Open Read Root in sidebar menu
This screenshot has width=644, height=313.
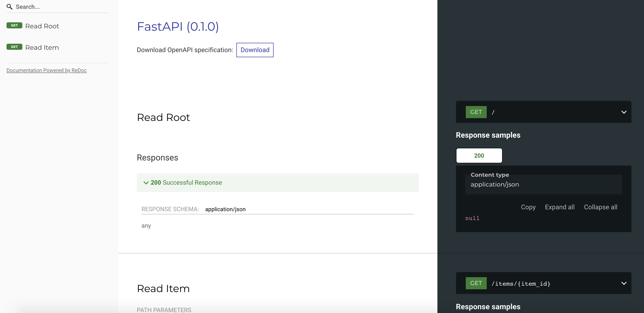pyautogui.click(x=42, y=26)
